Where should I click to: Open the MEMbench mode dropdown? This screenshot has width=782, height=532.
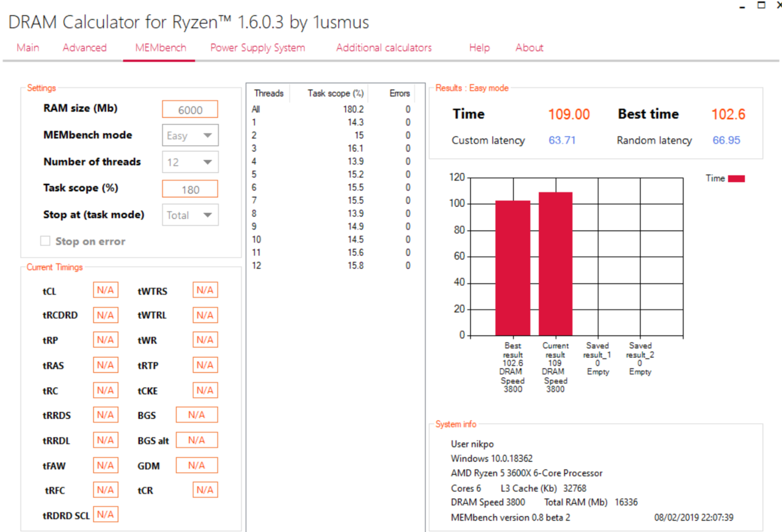pyautogui.click(x=190, y=136)
